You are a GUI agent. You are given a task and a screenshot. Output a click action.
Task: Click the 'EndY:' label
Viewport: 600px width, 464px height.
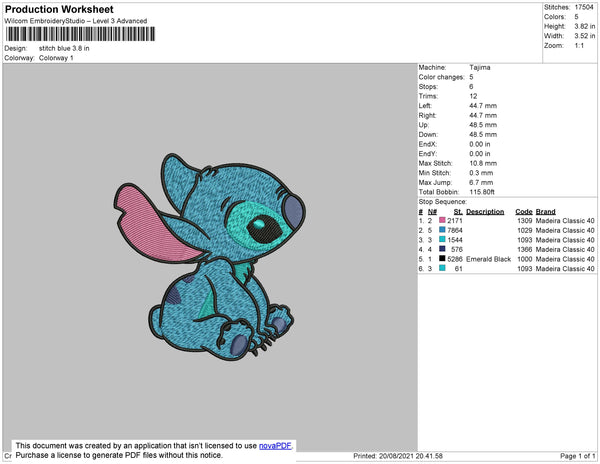(x=427, y=154)
